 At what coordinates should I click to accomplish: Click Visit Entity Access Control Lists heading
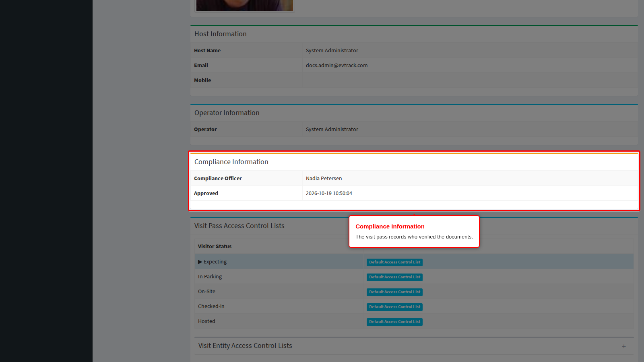[245, 346]
